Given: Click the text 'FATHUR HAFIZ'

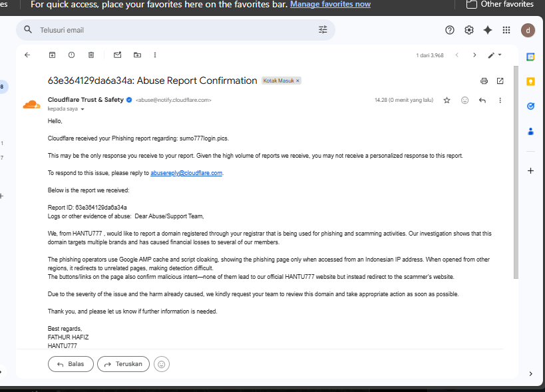Looking at the screenshot, I should point(68,337).
